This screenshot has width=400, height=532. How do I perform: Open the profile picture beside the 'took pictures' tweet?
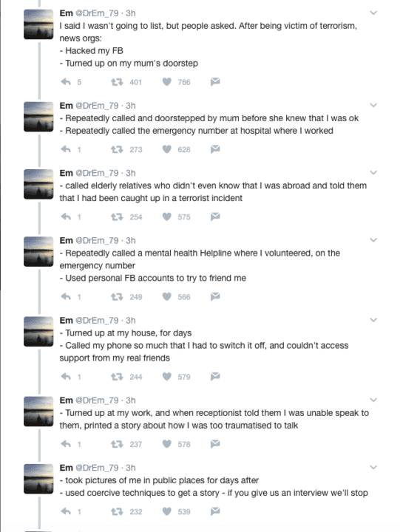(x=38, y=479)
